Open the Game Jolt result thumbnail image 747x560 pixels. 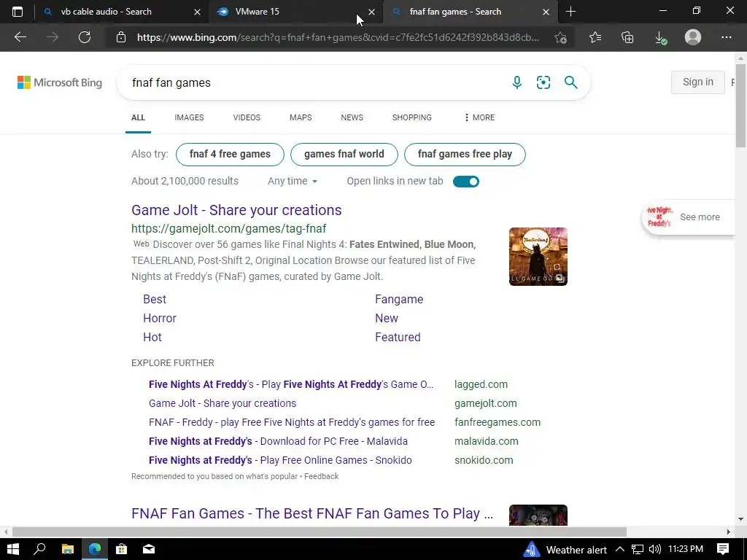click(x=538, y=257)
